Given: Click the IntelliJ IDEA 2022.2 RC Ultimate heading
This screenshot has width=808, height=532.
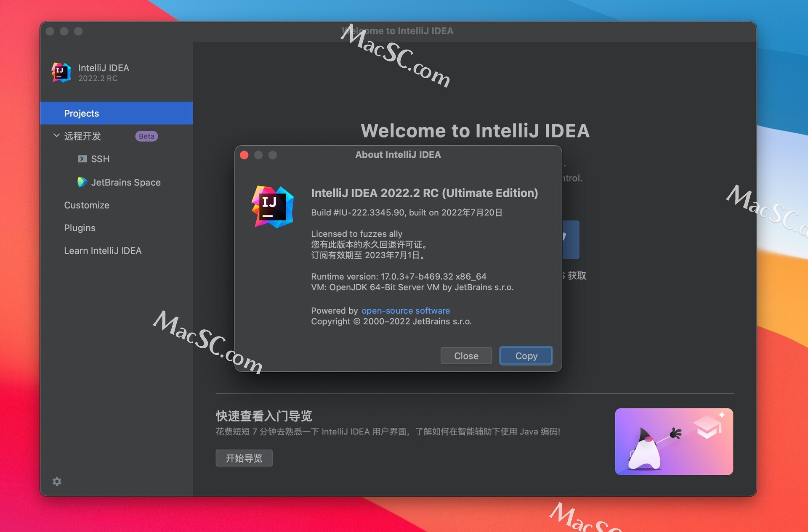Looking at the screenshot, I should [x=424, y=193].
